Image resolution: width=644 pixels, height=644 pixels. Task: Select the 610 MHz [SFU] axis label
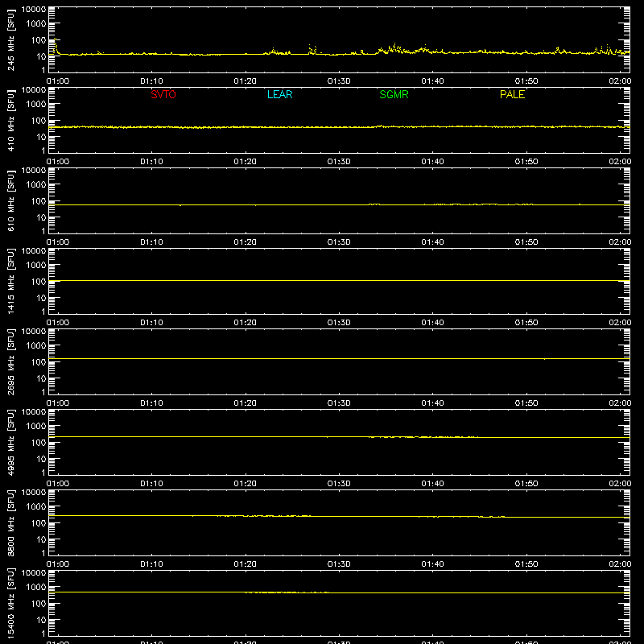(10, 200)
